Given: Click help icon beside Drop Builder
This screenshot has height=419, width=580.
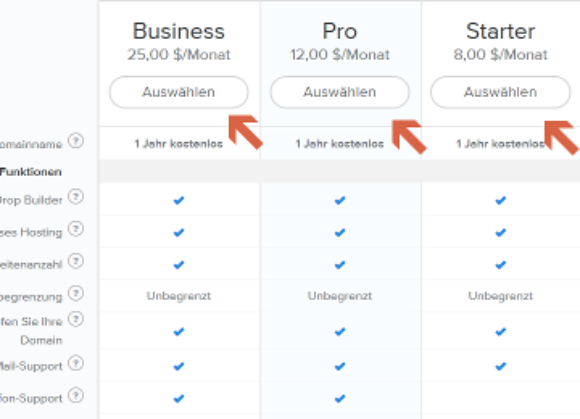Looking at the screenshot, I should coord(76,197).
